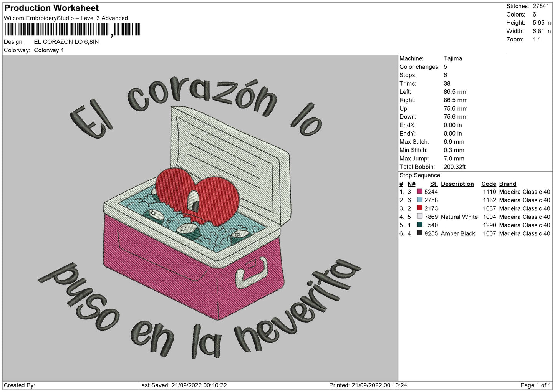Click the light blue swatch for thread 1132
This screenshot has width=555, height=392.
pos(420,200)
